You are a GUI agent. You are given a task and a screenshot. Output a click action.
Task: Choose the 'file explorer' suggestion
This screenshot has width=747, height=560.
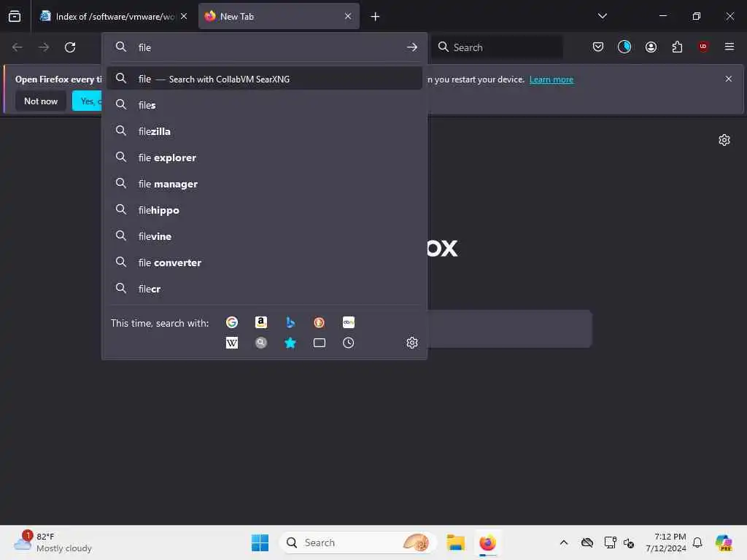coord(264,157)
